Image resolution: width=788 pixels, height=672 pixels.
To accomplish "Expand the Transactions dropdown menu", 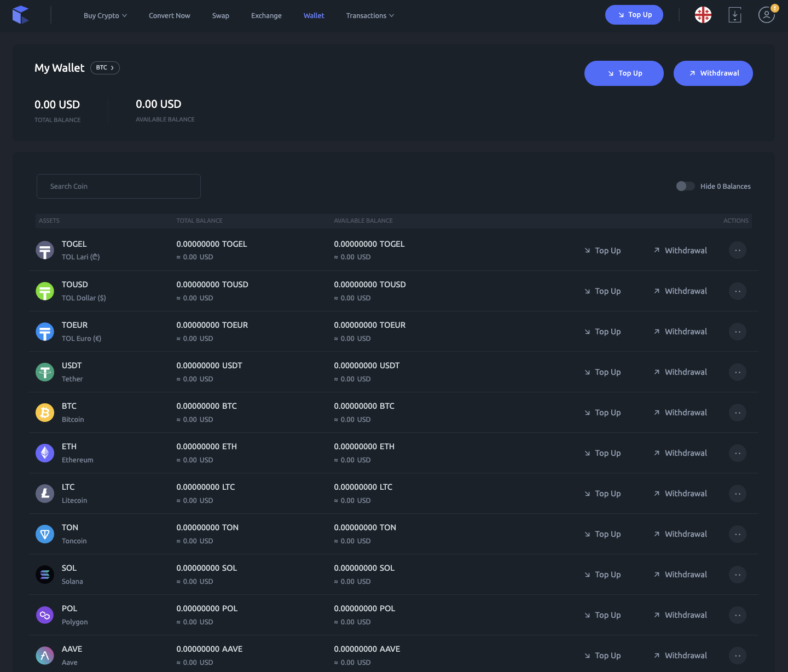I will tap(370, 15).
